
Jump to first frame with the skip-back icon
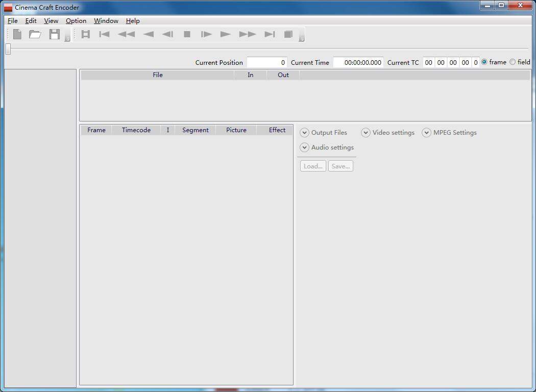(104, 34)
